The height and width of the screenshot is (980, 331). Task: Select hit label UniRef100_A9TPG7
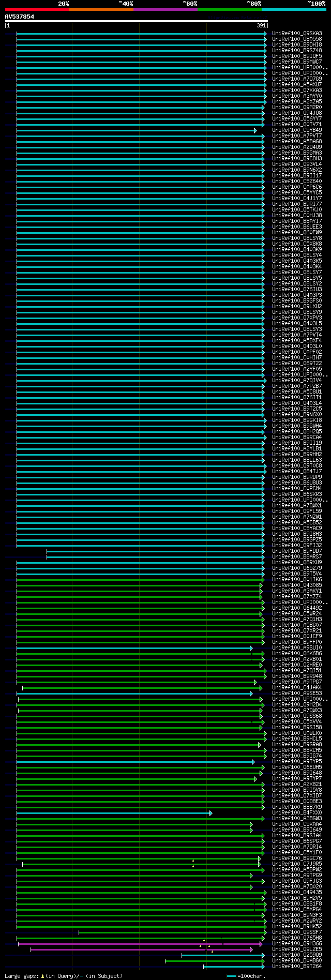297,682
